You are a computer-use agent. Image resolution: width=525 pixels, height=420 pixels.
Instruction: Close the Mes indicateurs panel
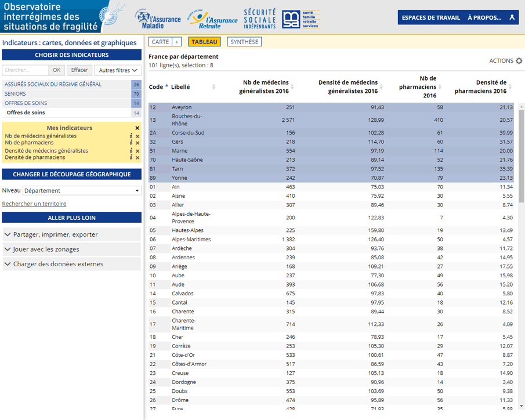(x=137, y=128)
